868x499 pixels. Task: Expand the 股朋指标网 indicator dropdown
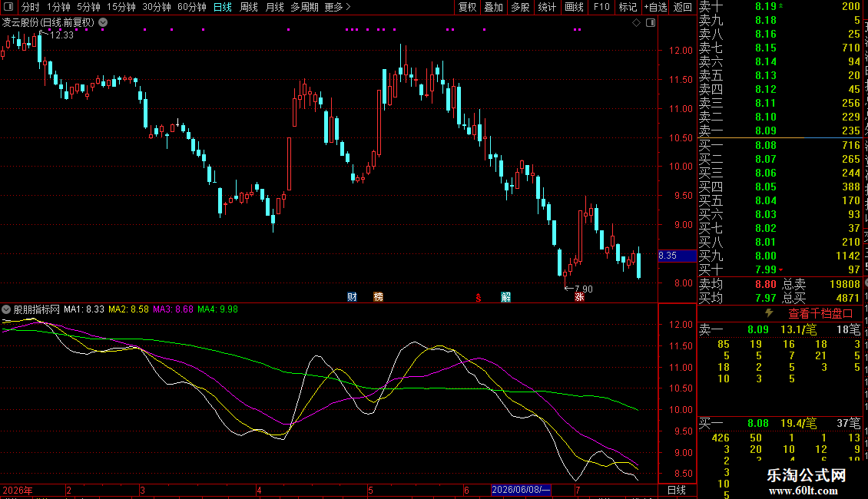[x=6, y=309]
